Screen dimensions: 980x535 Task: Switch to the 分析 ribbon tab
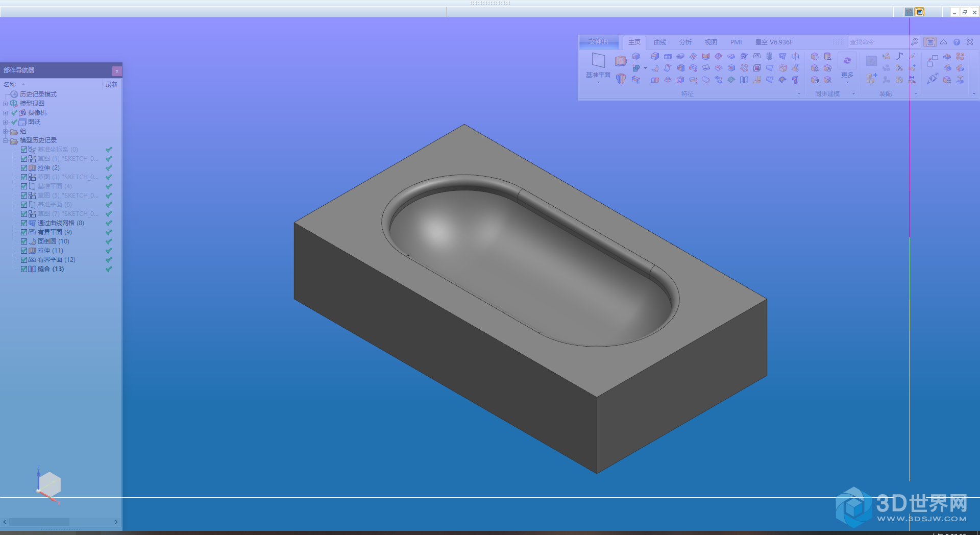685,42
